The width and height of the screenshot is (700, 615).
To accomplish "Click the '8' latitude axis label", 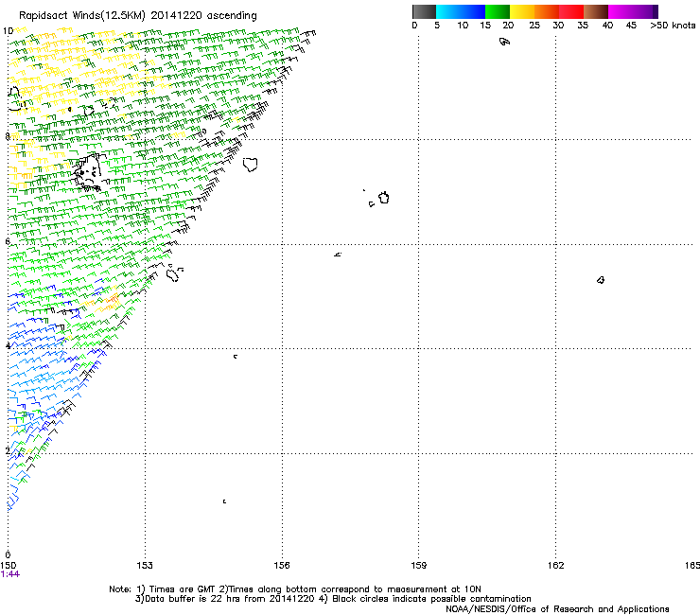I will pos(8,136).
